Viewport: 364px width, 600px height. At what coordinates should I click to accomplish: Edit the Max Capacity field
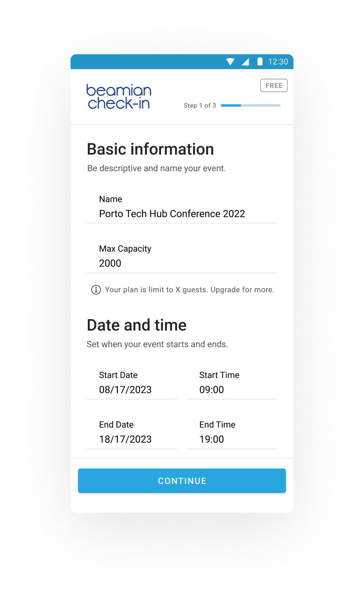182,263
